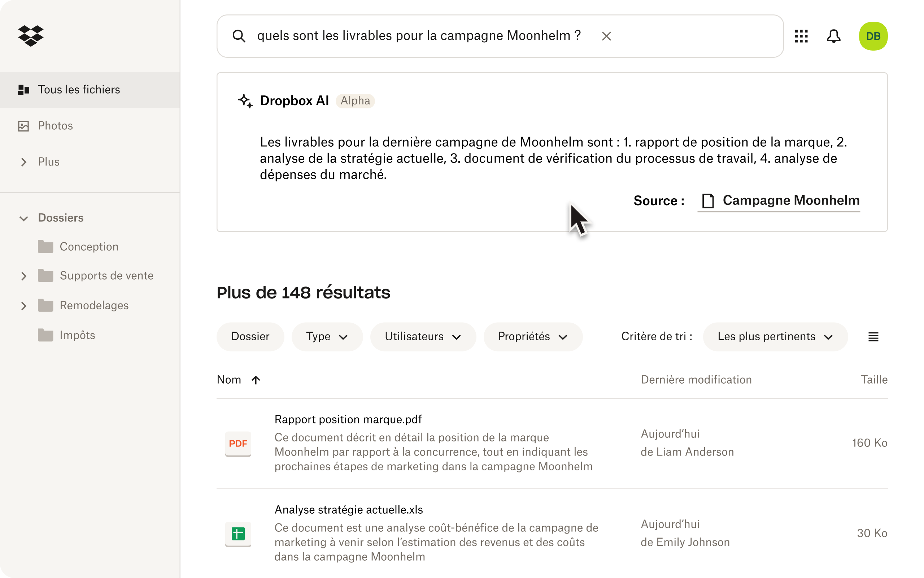Image resolution: width=924 pixels, height=578 pixels.
Task: Click the Dossier filter button
Action: (250, 337)
